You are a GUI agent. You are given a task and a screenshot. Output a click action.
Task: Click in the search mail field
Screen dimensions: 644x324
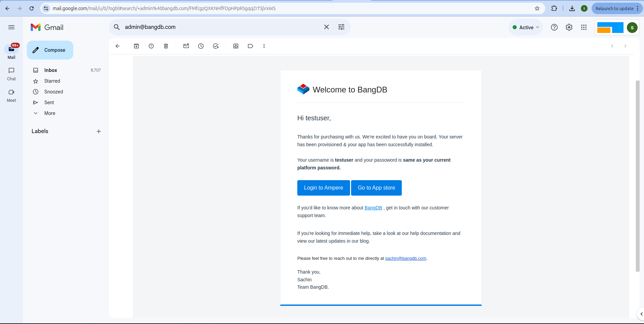point(222,27)
